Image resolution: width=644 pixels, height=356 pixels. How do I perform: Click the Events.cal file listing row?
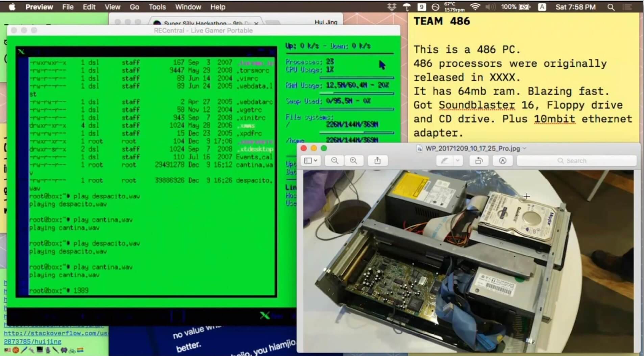tap(151, 157)
